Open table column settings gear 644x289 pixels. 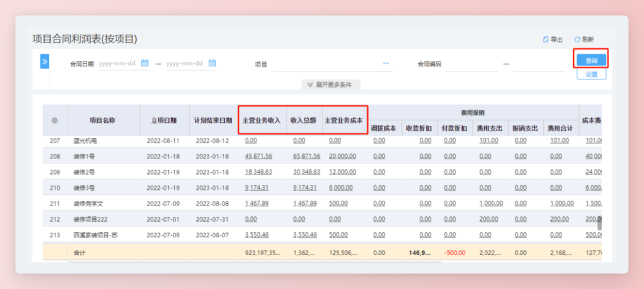tap(55, 121)
